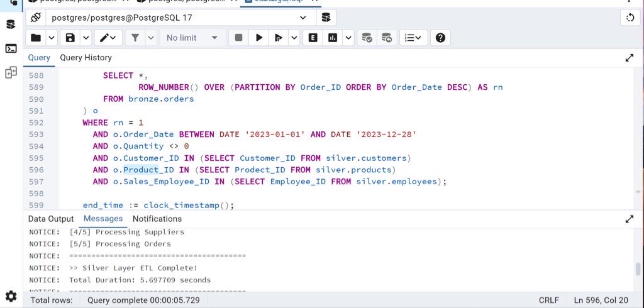Click bronze.orders in the FROM clause
This screenshot has height=308, width=644.
pos(161,99)
